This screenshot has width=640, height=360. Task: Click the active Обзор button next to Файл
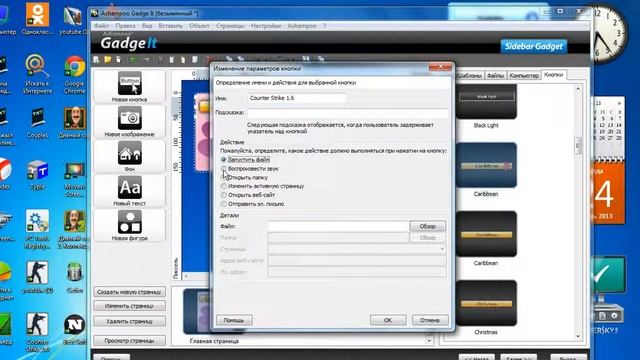(427, 226)
